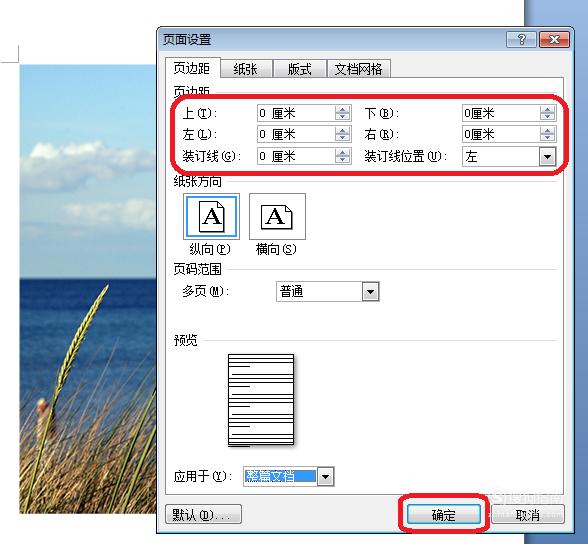Click the 上 margin input field
588x544 pixels.
(x=296, y=113)
